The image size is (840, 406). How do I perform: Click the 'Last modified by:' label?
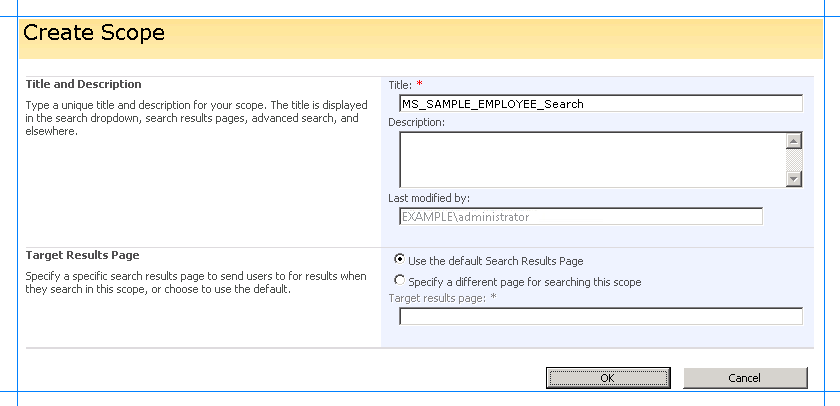click(x=429, y=198)
